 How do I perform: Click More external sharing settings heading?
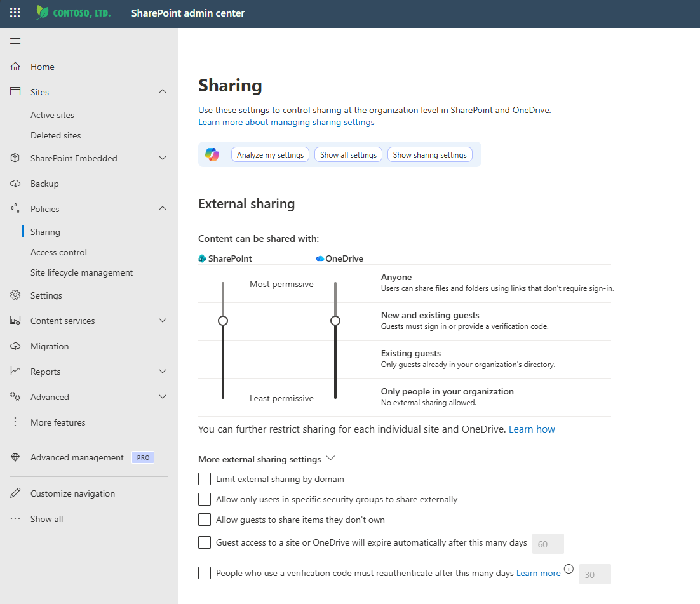point(259,459)
